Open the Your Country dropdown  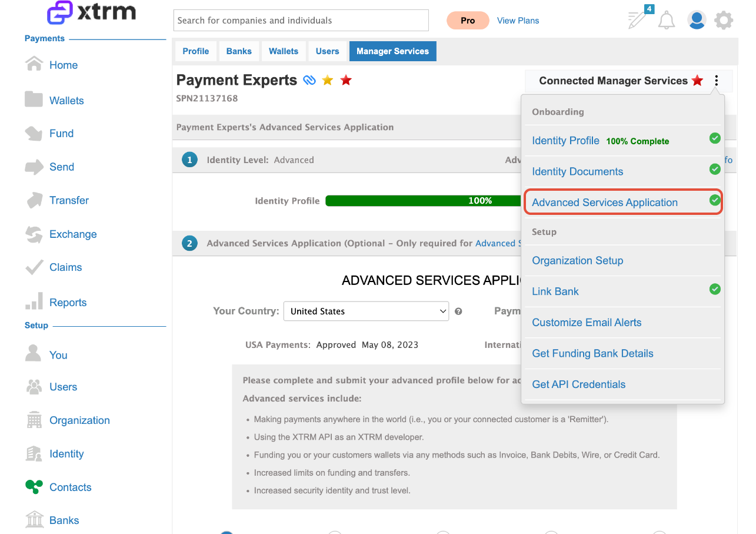(366, 311)
